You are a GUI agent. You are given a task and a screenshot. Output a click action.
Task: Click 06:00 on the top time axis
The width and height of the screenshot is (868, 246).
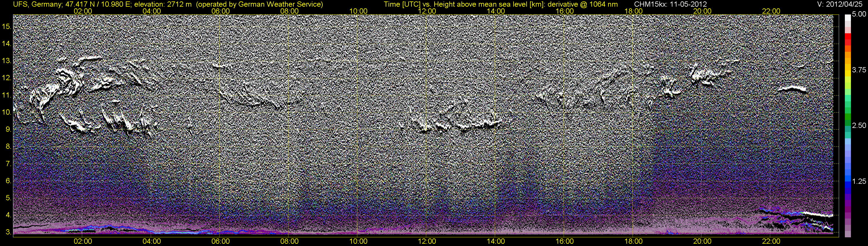click(221, 11)
